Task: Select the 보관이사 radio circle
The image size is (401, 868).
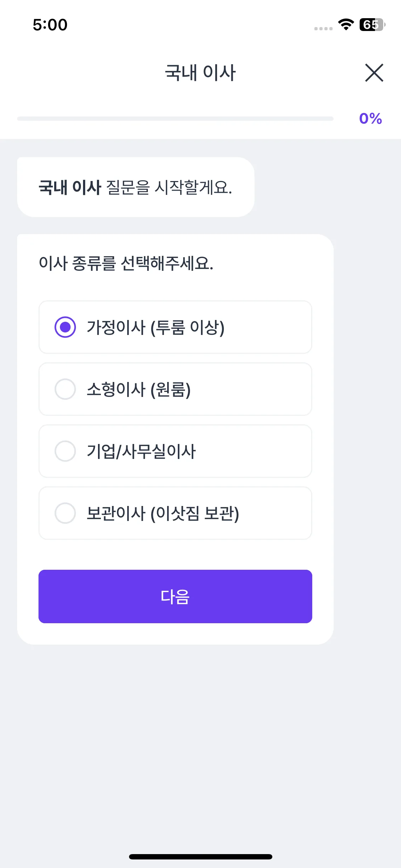Action: click(65, 513)
